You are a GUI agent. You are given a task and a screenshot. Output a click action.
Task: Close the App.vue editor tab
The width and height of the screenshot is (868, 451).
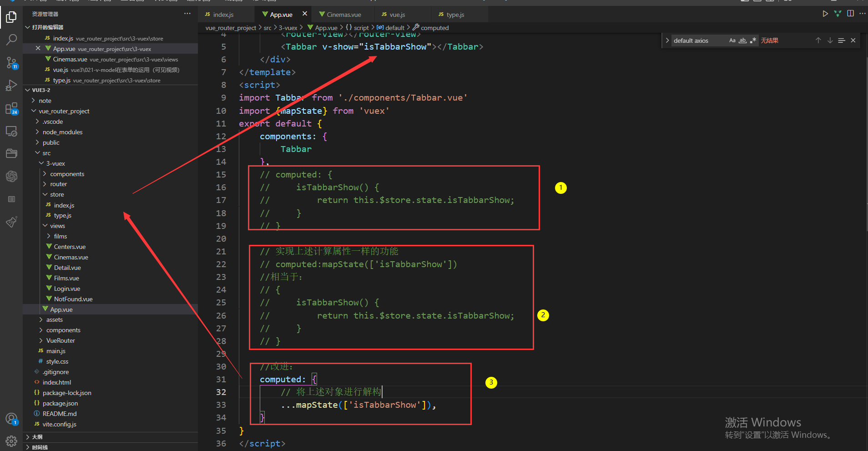[305, 14]
